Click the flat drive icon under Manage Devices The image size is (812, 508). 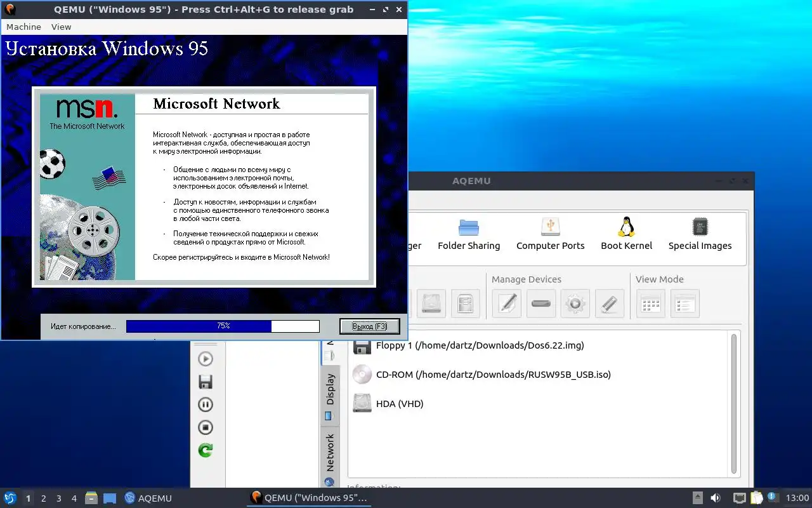[541, 304]
